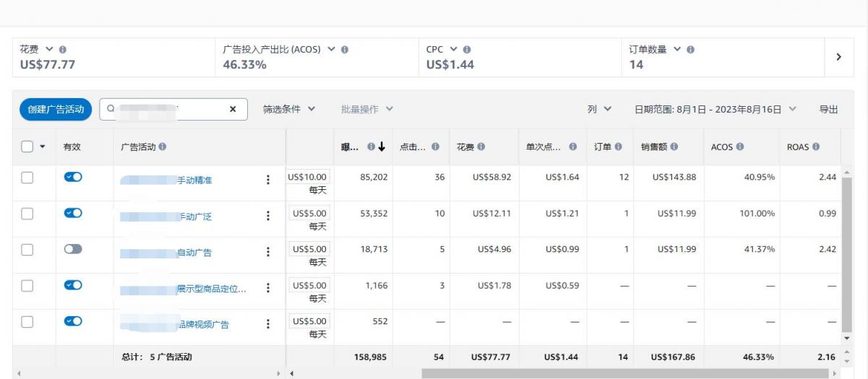Open the 展示型商品定位 campaign link
Screen dimensions: 868x379
click(x=183, y=289)
